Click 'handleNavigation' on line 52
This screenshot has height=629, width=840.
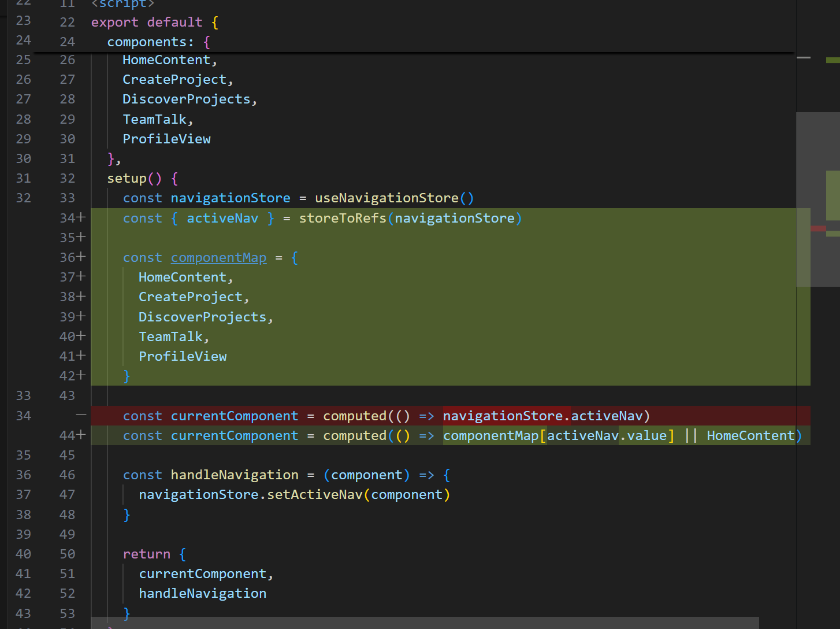(x=202, y=594)
